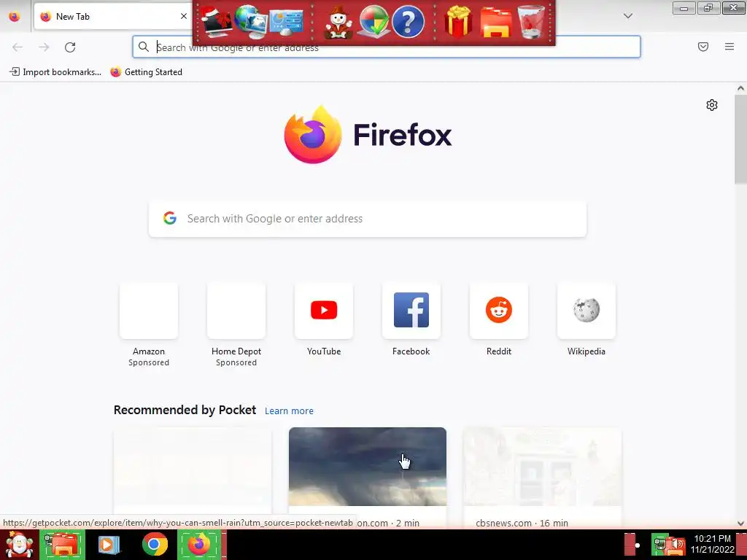Open the Windows shield checkmark dock icon
Image resolution: width=747 pixels, height=560 pixels.
coord(373,21)
